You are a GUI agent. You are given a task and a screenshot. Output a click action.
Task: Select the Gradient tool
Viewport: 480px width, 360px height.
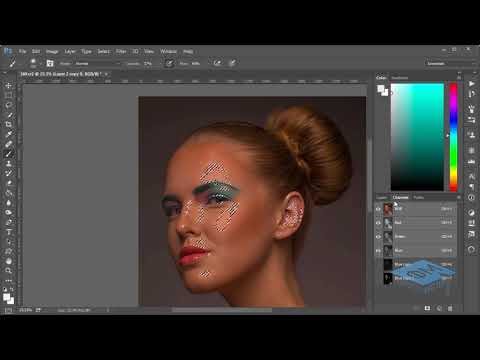coord(9,193)
